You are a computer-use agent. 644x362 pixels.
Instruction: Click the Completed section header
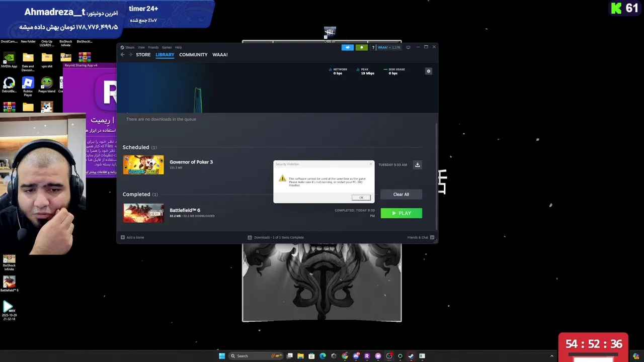tap(140, 194)
